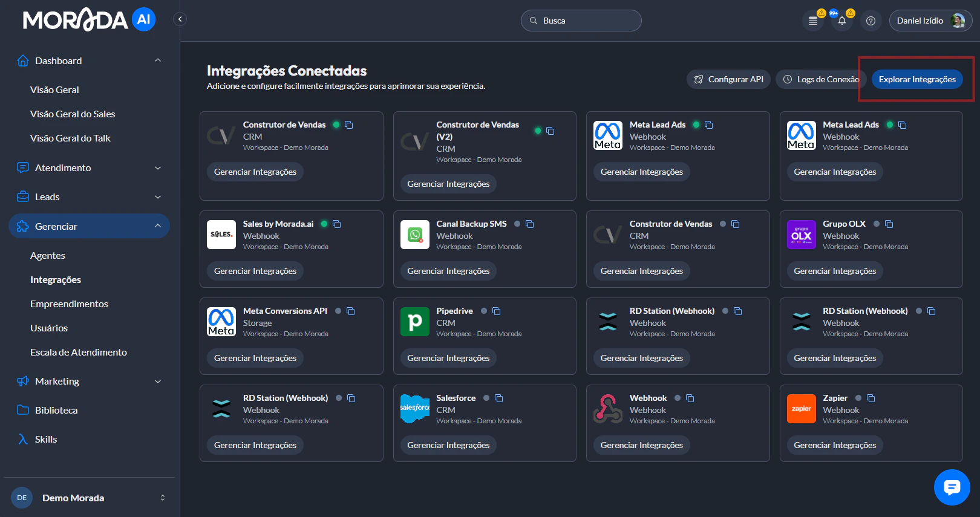This screenshot has height=517, width=980.
Task: Click the Gerenciar puzzle piece icon
Action: [23, 226]
